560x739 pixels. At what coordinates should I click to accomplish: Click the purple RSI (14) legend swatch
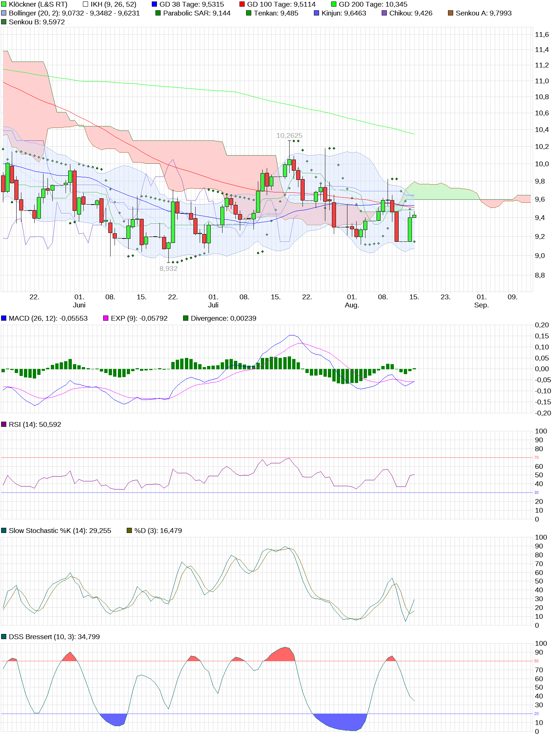tap(4, 425)
